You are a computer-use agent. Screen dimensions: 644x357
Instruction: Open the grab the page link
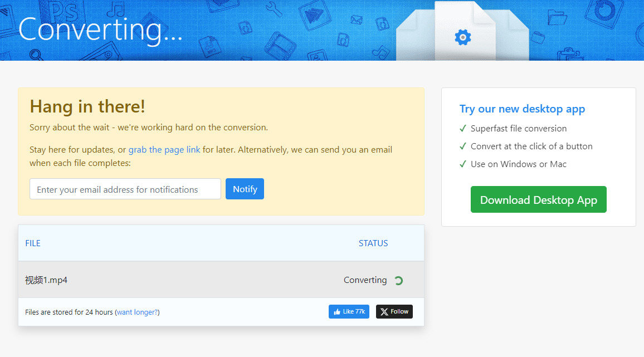(x=164, y=149)
